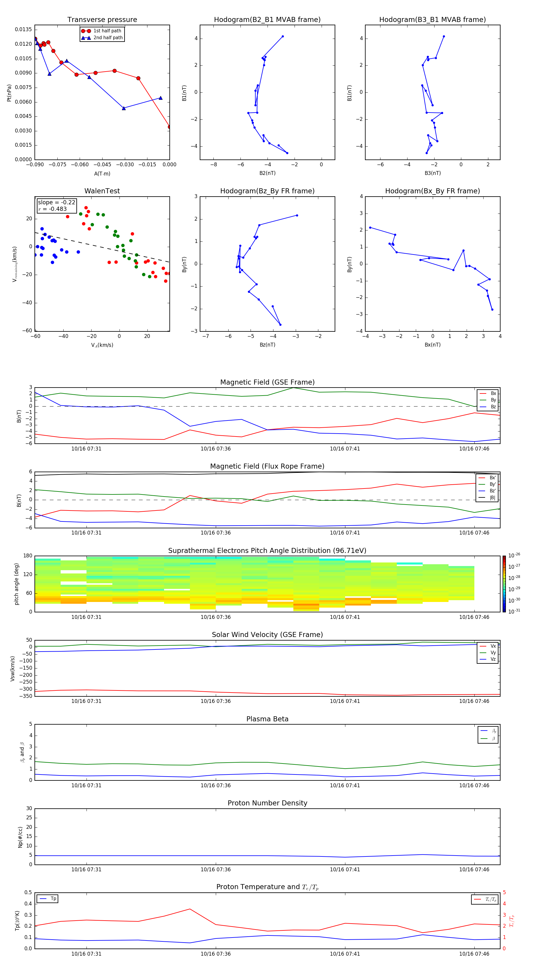Click the Transverse pressure plot title

tap(102, 20)
